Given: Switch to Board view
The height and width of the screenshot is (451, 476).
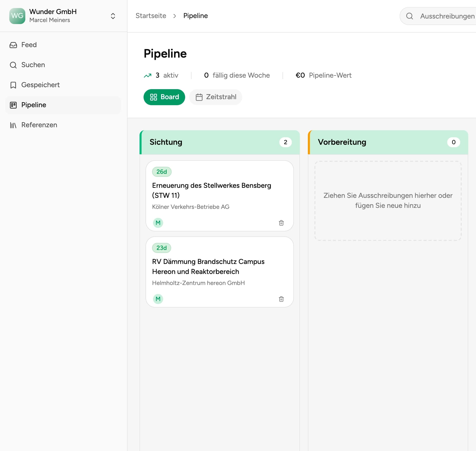Looking at the screenshot, I should [164, 97].
